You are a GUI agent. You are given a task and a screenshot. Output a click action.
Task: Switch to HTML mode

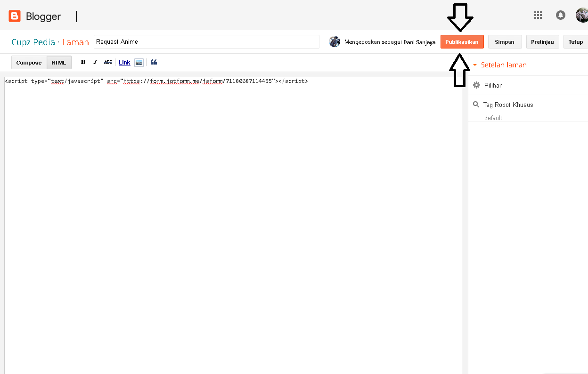[x=59, y=63]
